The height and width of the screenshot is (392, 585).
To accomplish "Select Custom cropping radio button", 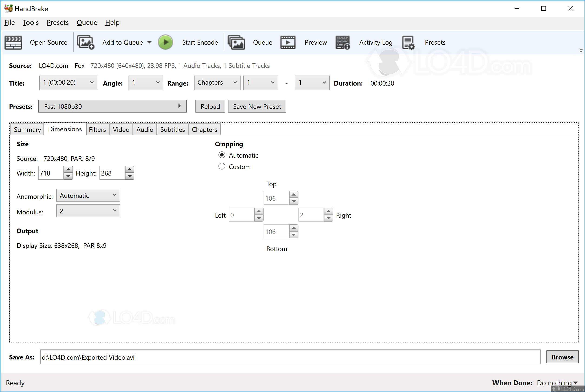I will click(222, 167).
